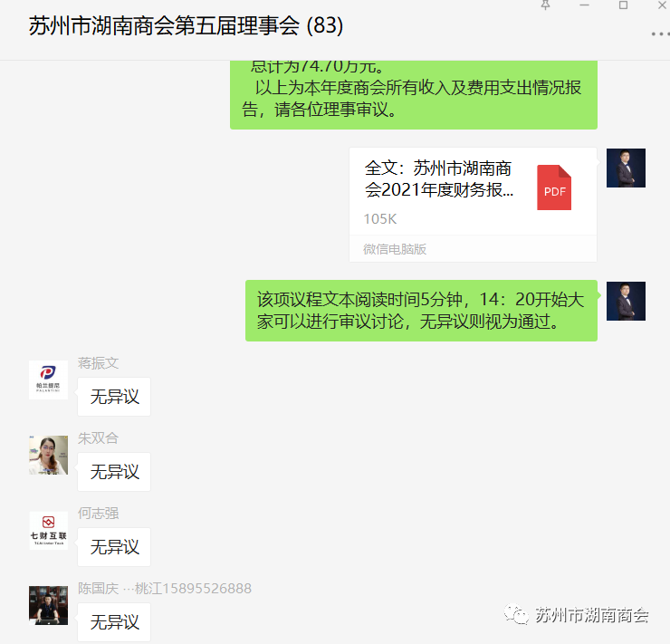
Task: Click the sender's avatar beside the 14:20 message
Action: 626,302
